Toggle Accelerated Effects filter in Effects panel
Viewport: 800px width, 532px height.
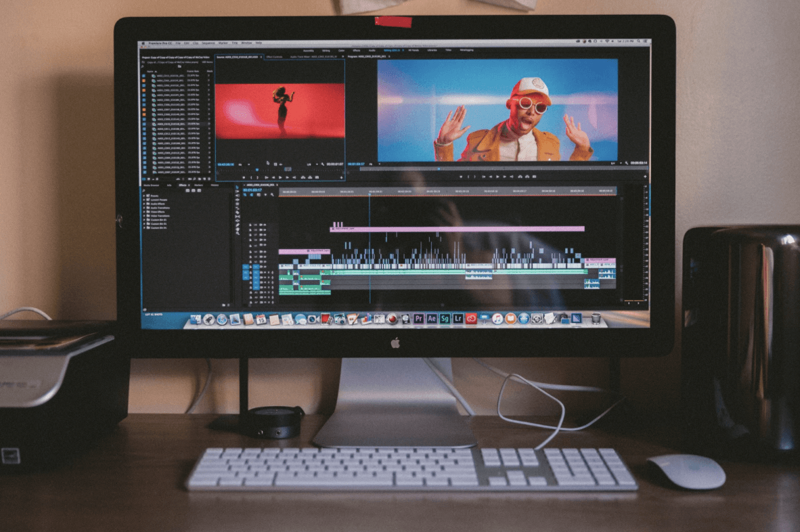click(187, 190)
